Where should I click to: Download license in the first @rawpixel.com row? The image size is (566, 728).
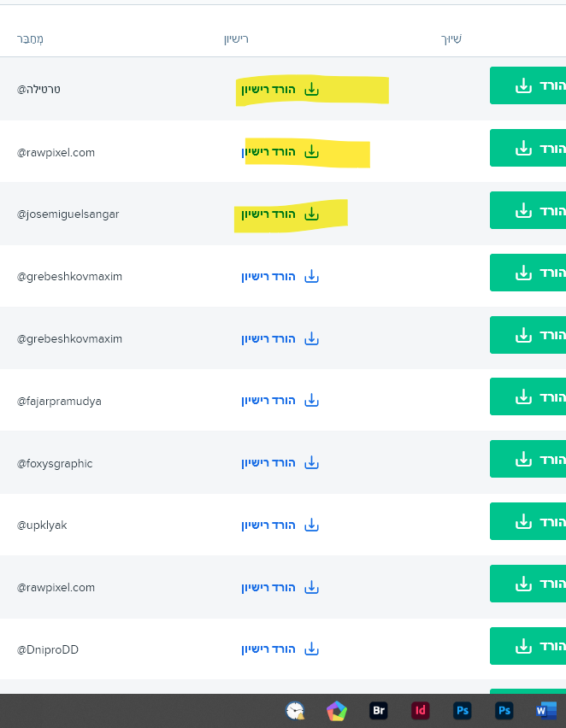280,152
